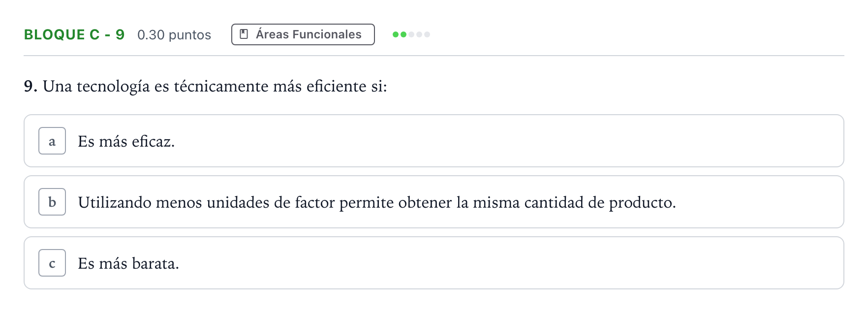Click the Áreas Funcionales label text
The height and width of the screenshot is (314, 868).
(x=309, y=34)
